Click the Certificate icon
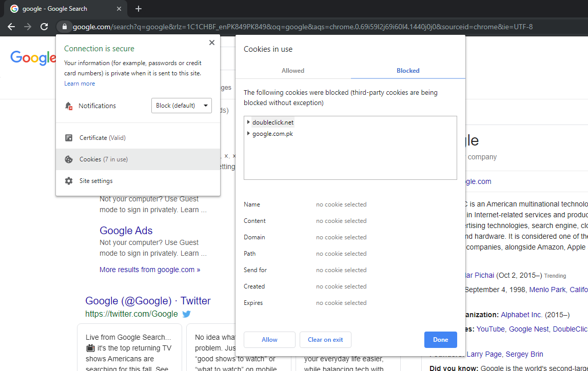This screenshot has width=588, height=371. click(69, 138)
